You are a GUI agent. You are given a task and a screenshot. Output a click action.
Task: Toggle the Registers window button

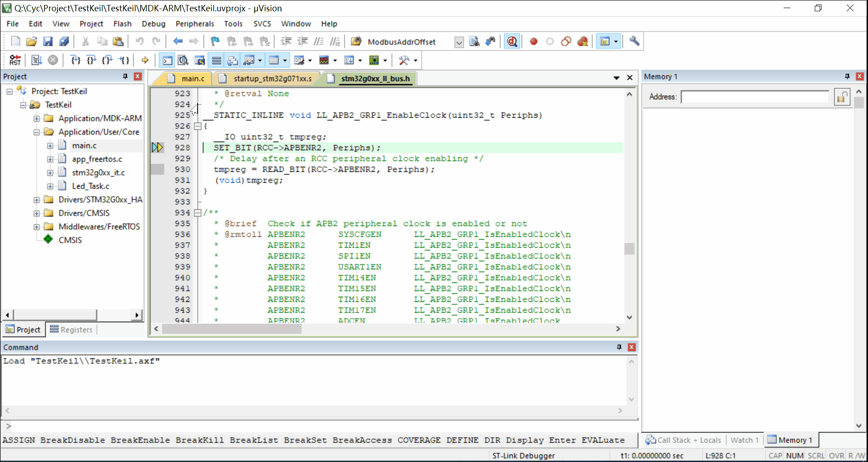pyautogui.click(x=217, y=60)
